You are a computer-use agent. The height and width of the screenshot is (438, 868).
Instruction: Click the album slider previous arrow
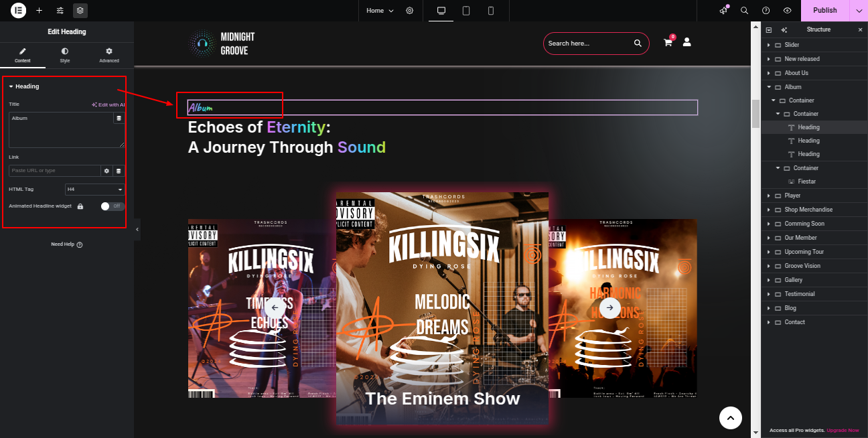click(275, 307)
